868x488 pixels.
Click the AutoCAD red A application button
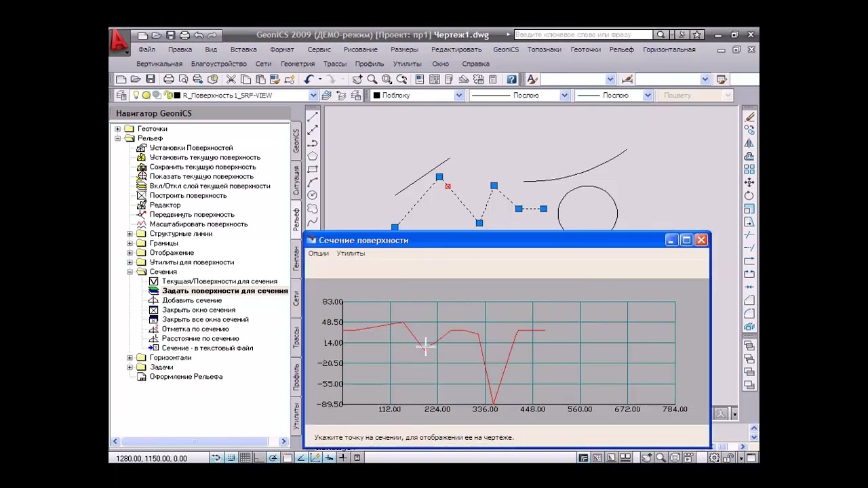click(119, 42)
